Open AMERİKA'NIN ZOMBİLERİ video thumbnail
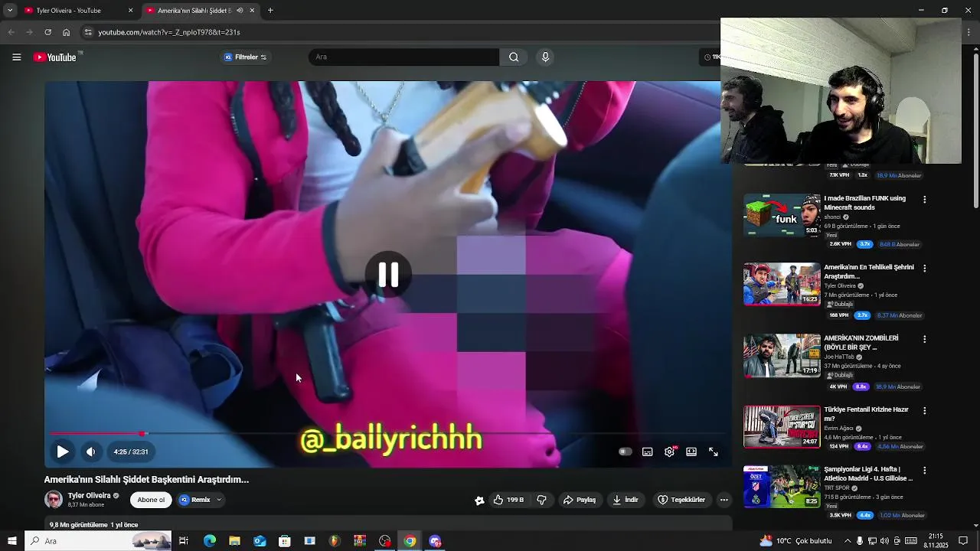 (782, 355)
